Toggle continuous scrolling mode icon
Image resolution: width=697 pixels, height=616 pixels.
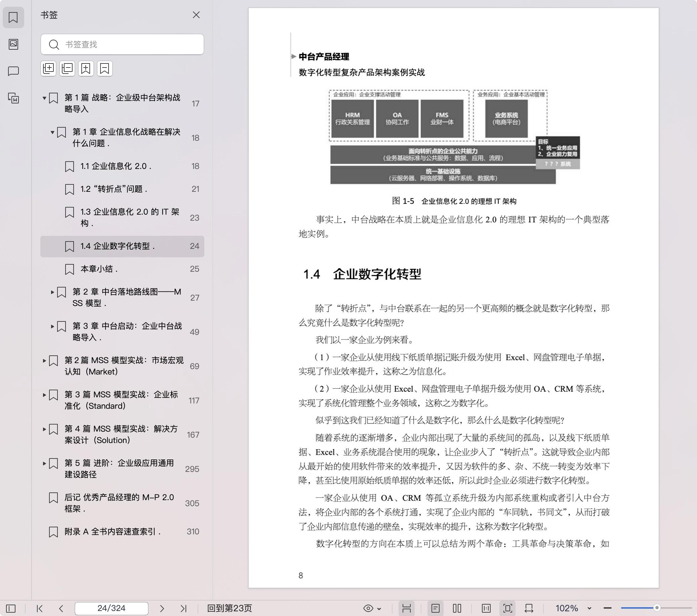406,609
